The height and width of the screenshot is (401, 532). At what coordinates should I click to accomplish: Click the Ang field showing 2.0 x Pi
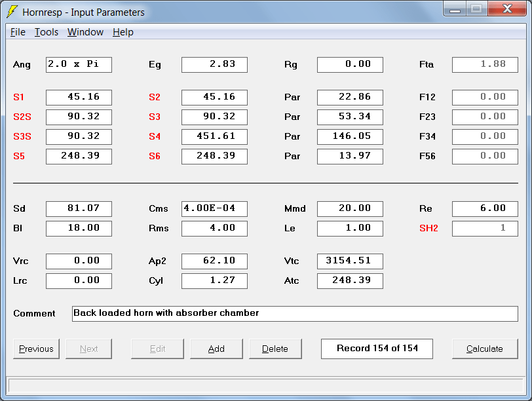[x=79, y=64]
